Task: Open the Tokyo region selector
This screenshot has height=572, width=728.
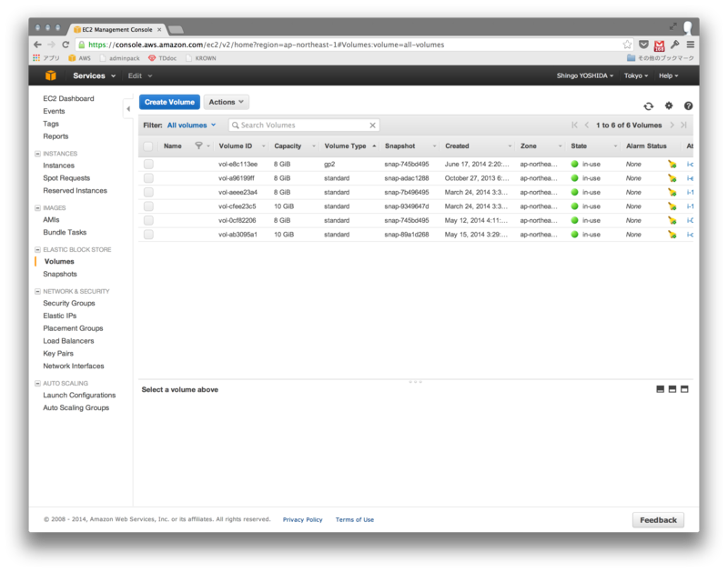Action: point(635,75)
